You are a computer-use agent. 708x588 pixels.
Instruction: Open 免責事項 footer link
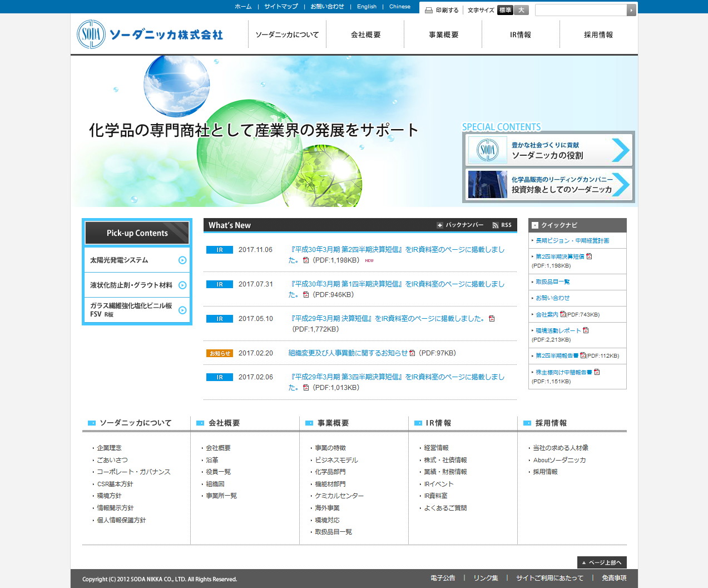pos(614,579)
